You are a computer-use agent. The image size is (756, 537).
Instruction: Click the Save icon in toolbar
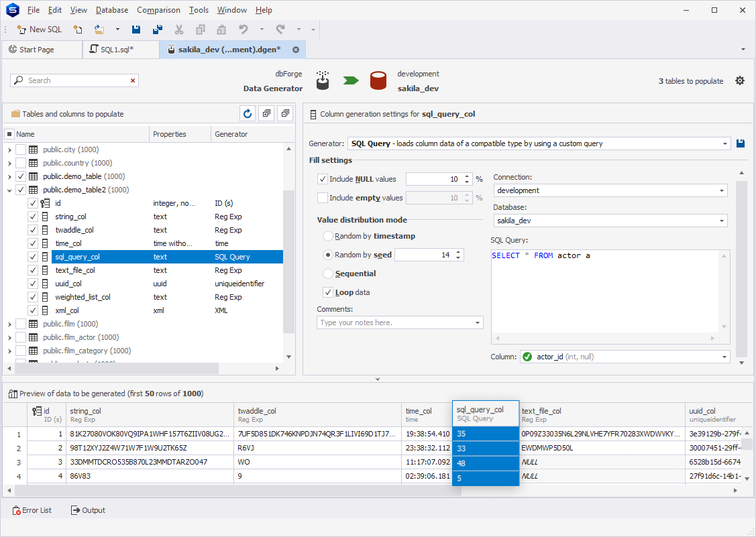point(136,29)
